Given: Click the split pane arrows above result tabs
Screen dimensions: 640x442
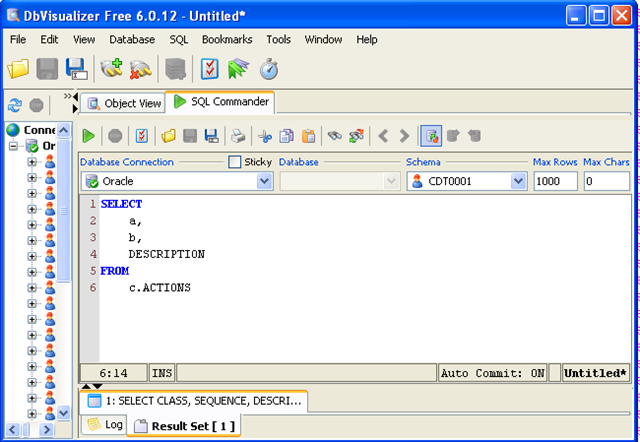Looking at the screenshot, I should tap(92, 386).
